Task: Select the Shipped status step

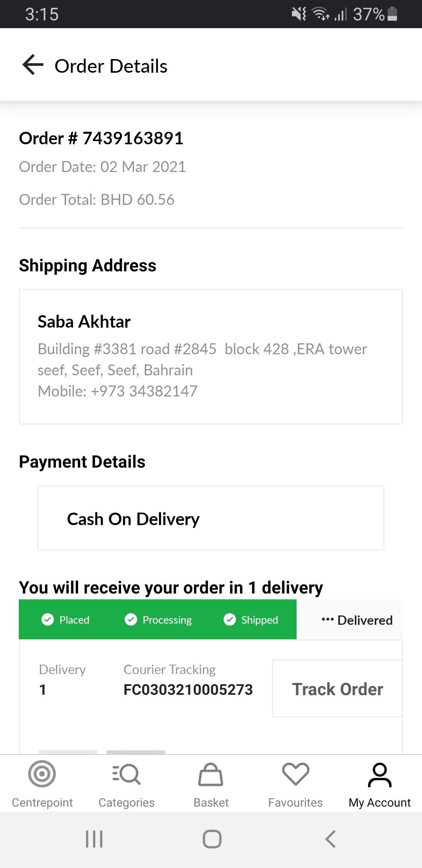Action: tap(251, 620)
